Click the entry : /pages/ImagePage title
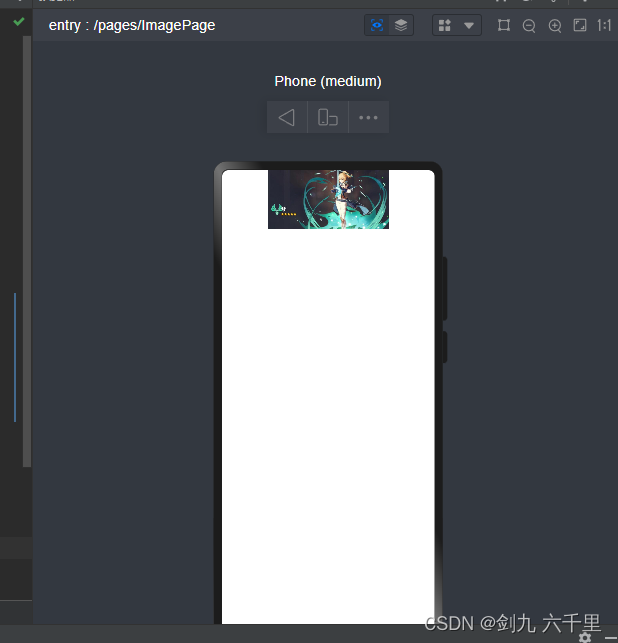The image size is (618, 643). tap(132, 25)
